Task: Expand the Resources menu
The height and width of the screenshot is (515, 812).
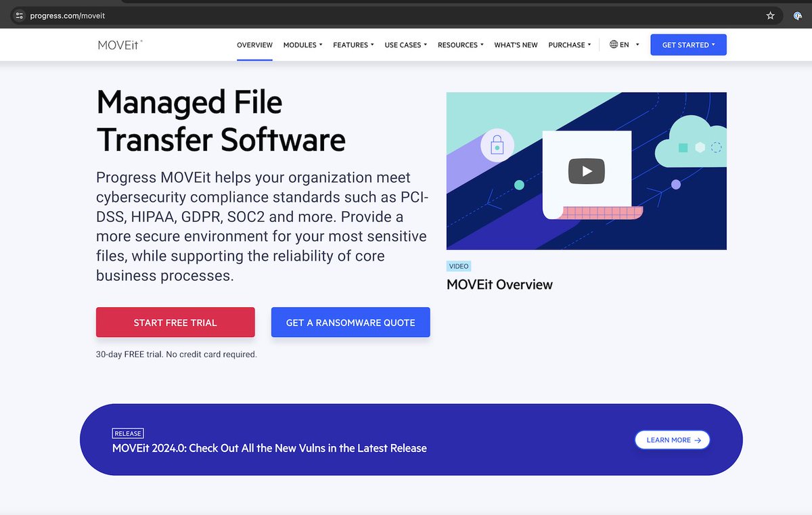Action: click(x=461, y=45)
